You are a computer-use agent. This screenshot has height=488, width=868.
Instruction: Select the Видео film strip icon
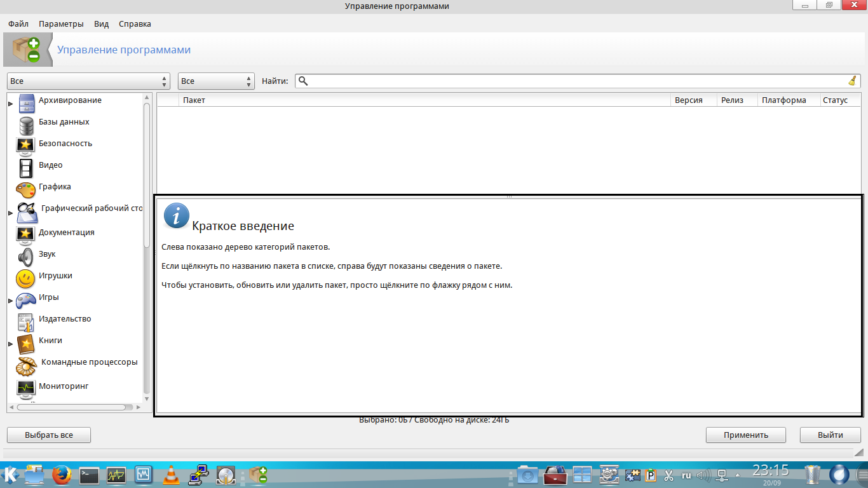tap(26, 168)
